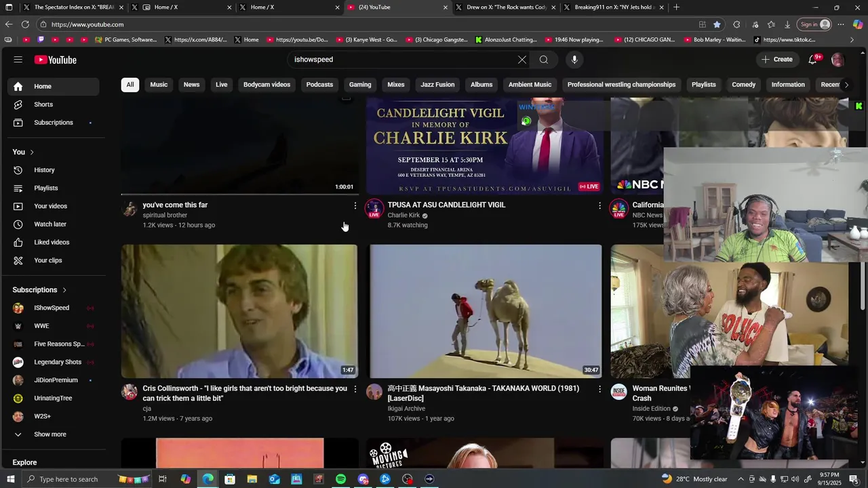
Task: Click the magnifier search button
Action: [x=544, y=60]
